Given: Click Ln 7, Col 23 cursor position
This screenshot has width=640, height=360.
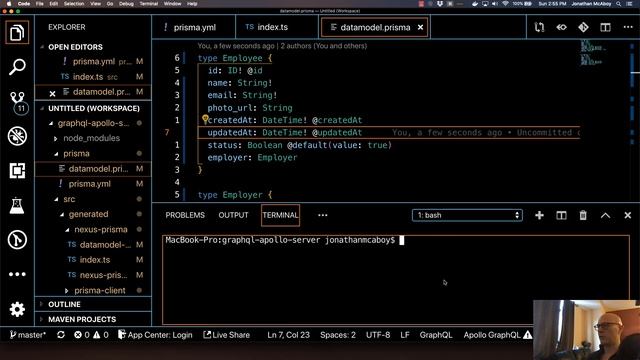Looking at the screenshot, I should point(288,335).
